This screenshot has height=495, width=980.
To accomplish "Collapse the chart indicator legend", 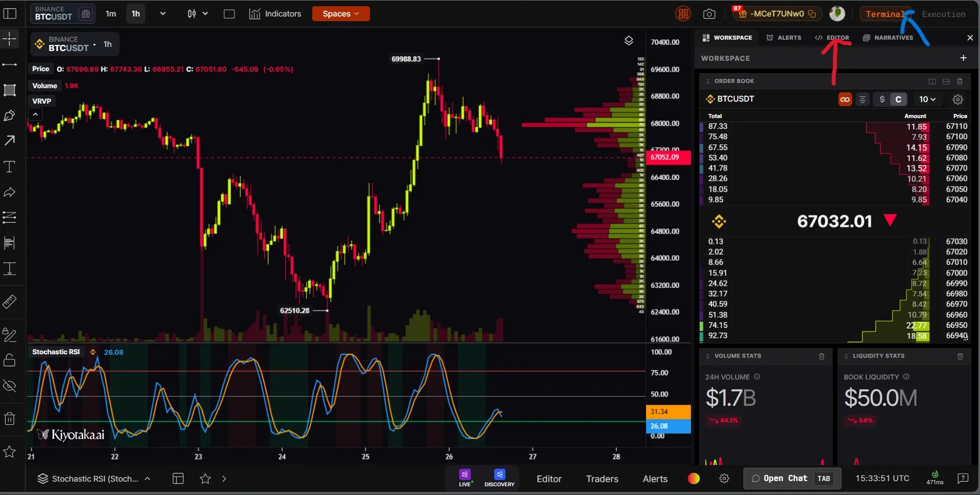I will click(36, 114).
